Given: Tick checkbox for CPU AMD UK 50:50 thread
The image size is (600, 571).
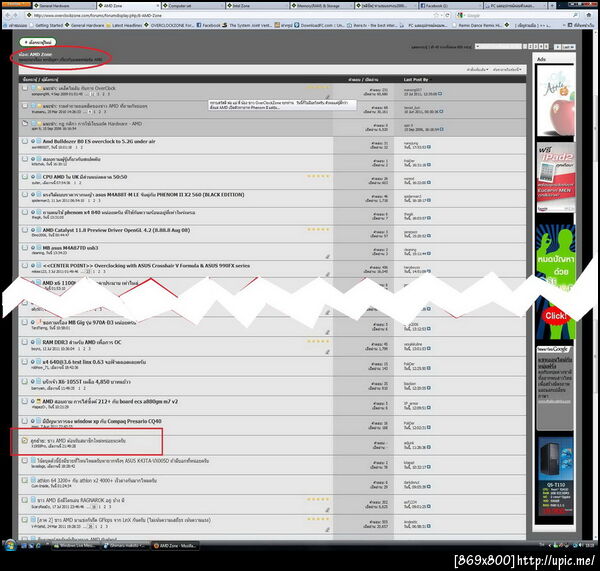Looking at the screenshot, I should tap(25, 177).
